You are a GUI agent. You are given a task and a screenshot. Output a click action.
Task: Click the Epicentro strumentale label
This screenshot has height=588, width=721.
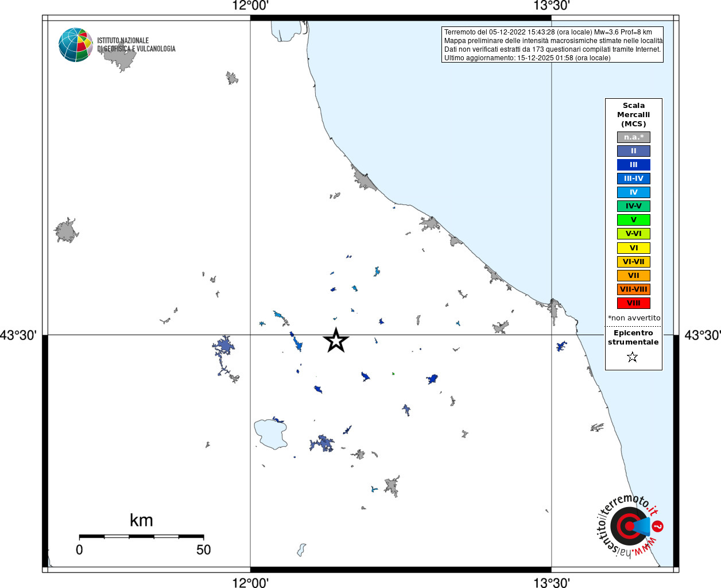tap(633, 338)
